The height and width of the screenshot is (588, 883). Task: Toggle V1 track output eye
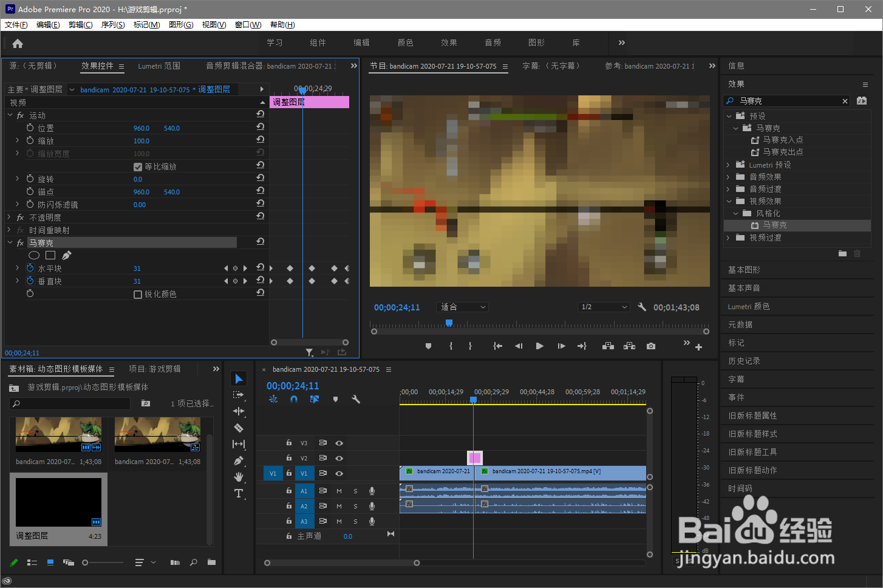[339, 474]
